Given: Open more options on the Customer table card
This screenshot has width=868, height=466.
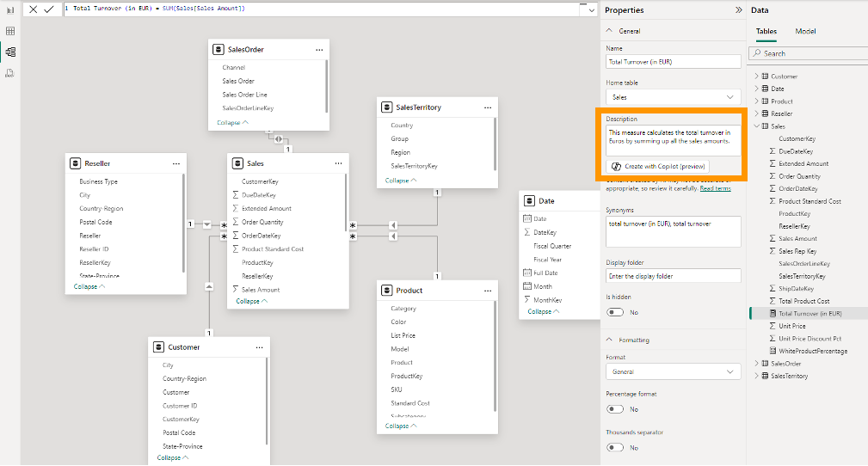Looking at the screenshot, I should point(258,347).
